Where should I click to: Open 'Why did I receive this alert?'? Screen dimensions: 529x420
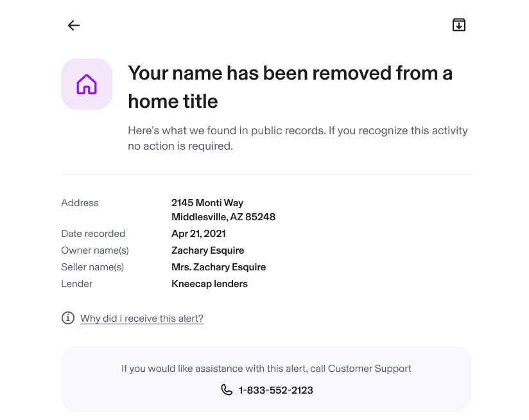click(141, 319)
